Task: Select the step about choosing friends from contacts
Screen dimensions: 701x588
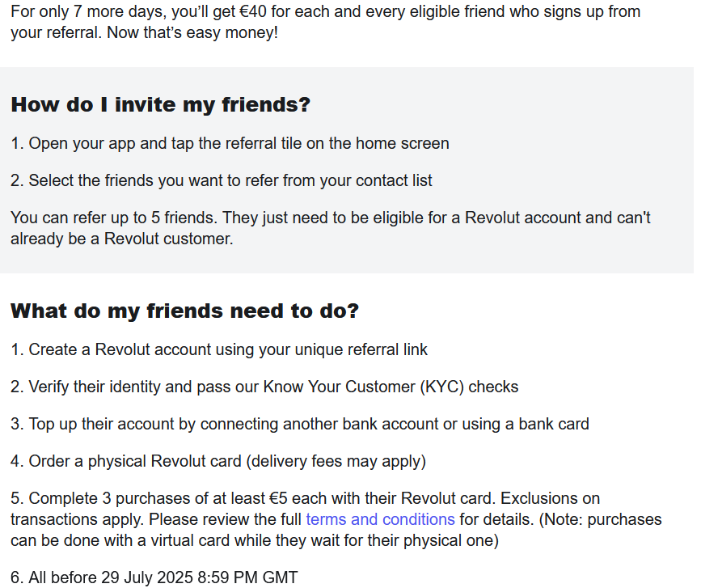Action: tap(222, 180)
